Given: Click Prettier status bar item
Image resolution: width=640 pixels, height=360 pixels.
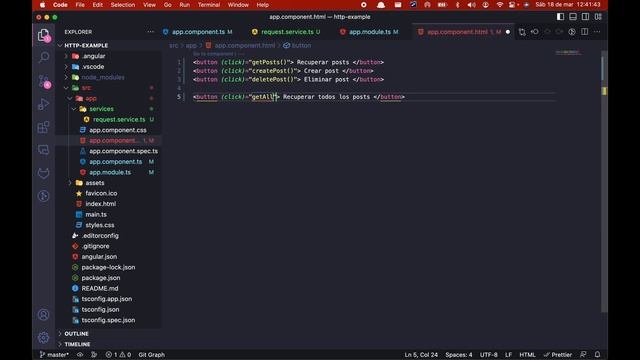Looking at the screenshot, I should pyautogui.click(x=558, y=355).
